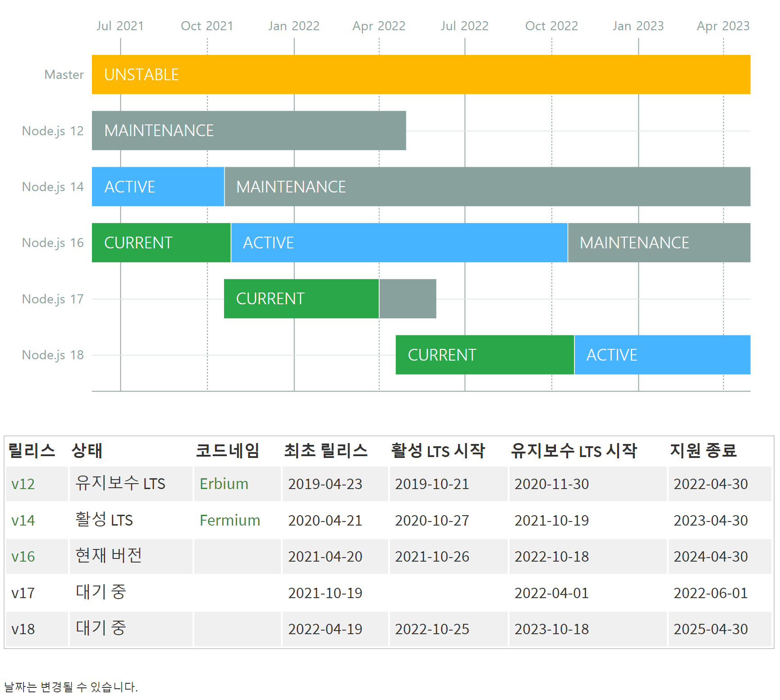Click the Node.js 16 row label
780x700 pixels.
pos(53,242)
